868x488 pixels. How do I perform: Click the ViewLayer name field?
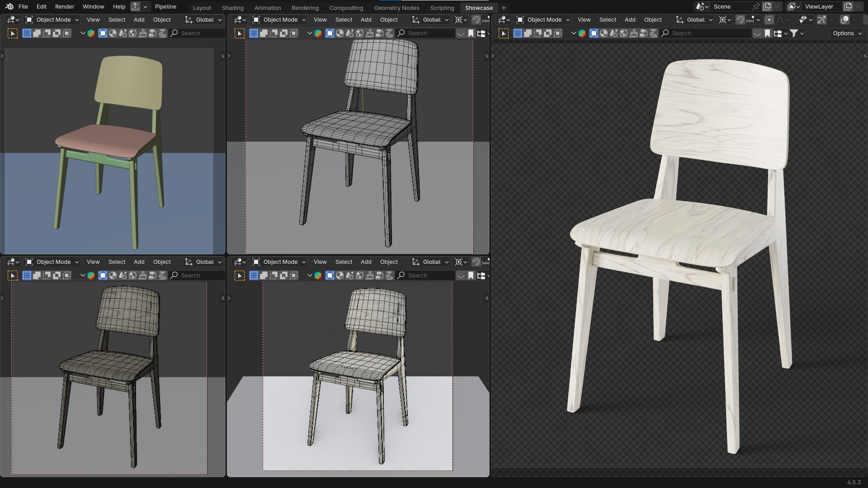tap(822, 7)
